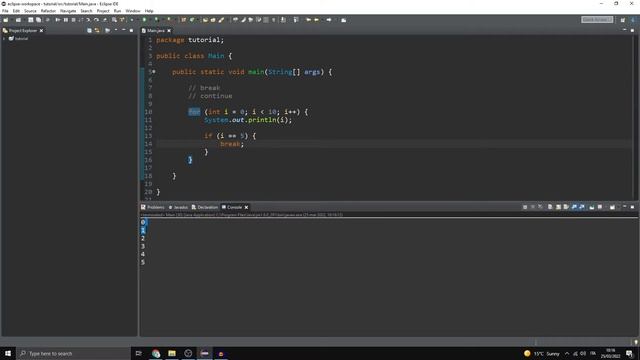Viewport: 640px width, 360px height.
Task: Open the Search menu
Action: (x=86, y=11)
